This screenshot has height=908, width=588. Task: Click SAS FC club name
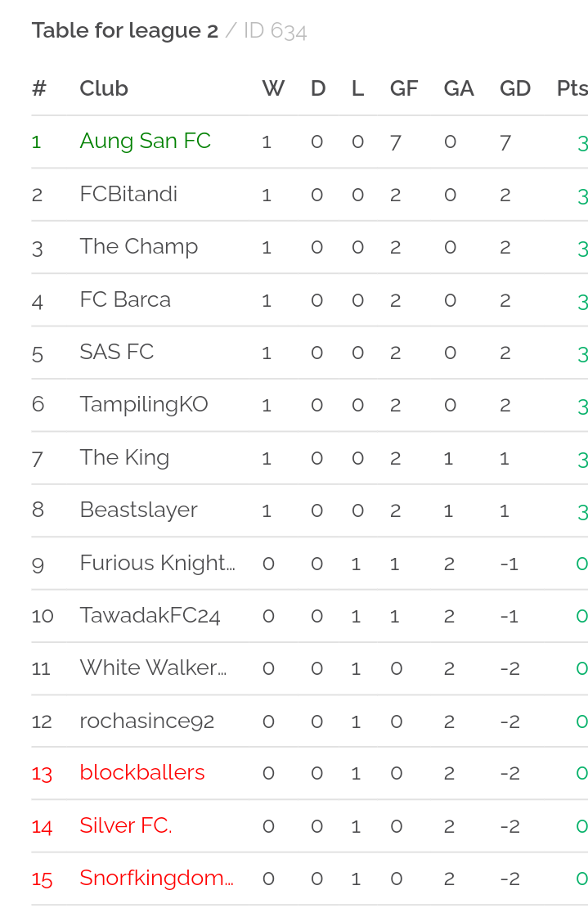tap(117, 352)
